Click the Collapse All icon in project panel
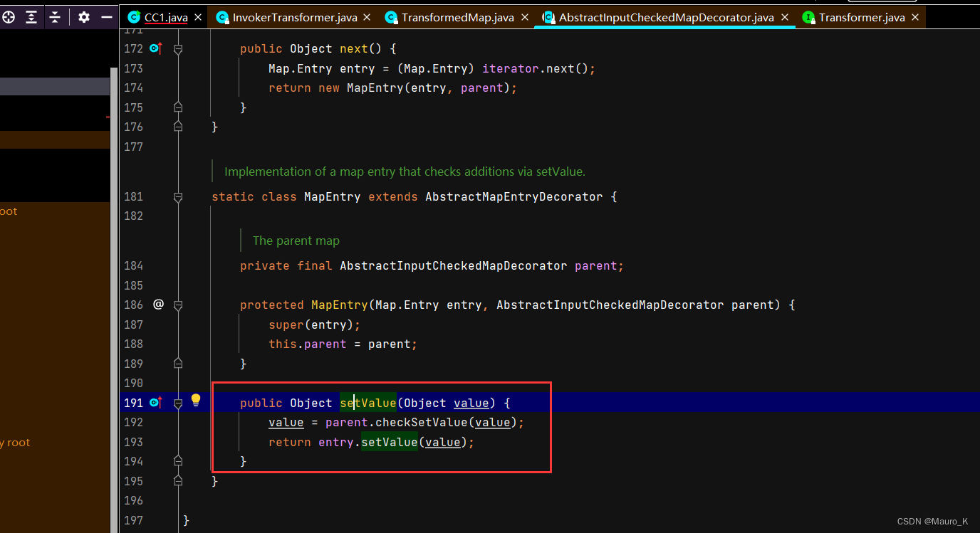The image size is (980, 533). point(55,17)
